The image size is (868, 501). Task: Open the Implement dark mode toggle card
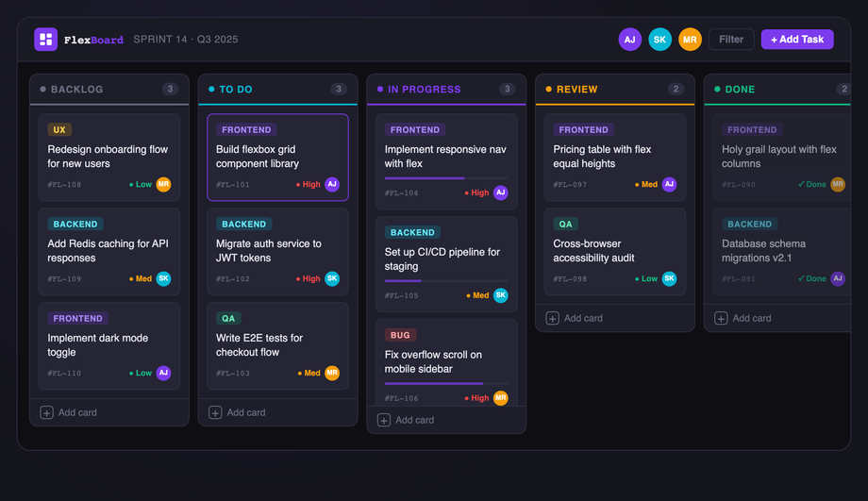point(109,345)
